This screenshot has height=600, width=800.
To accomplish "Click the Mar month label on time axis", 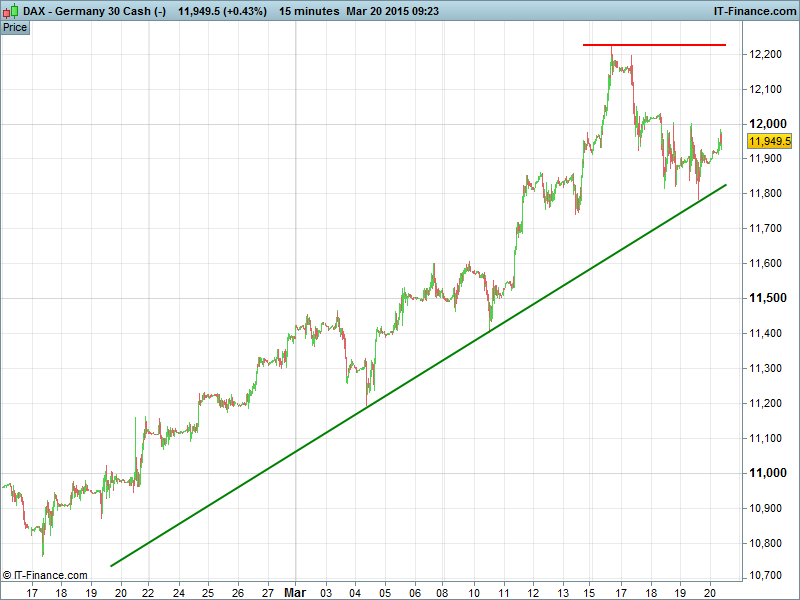I will (295, 592).
